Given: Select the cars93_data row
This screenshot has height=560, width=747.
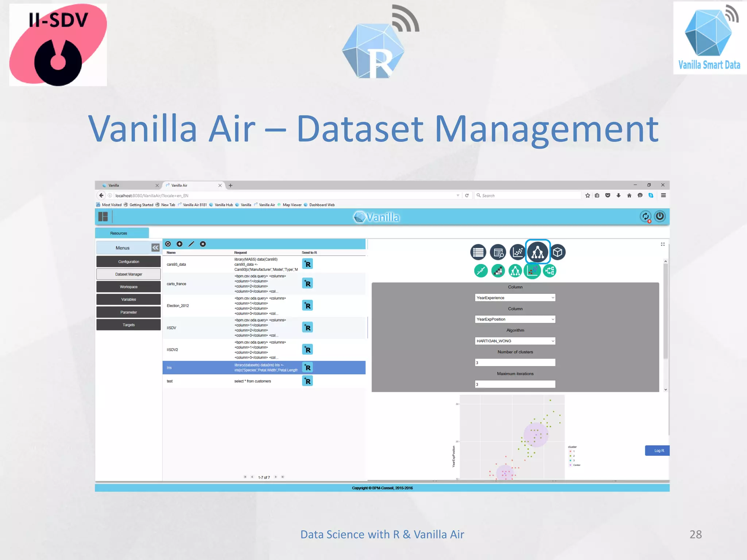Looking at the screenshot, I should (264, 264).
